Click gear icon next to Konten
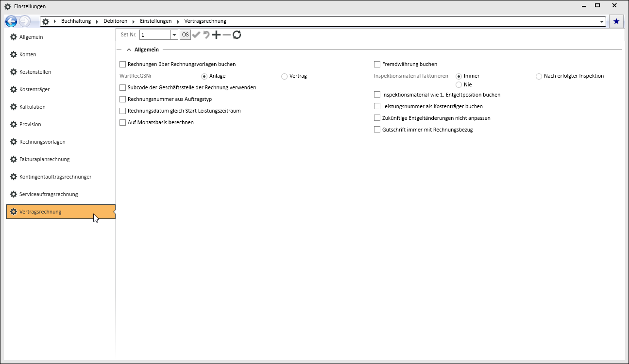This screenshot has height=364, width=629. coord(14,54)
